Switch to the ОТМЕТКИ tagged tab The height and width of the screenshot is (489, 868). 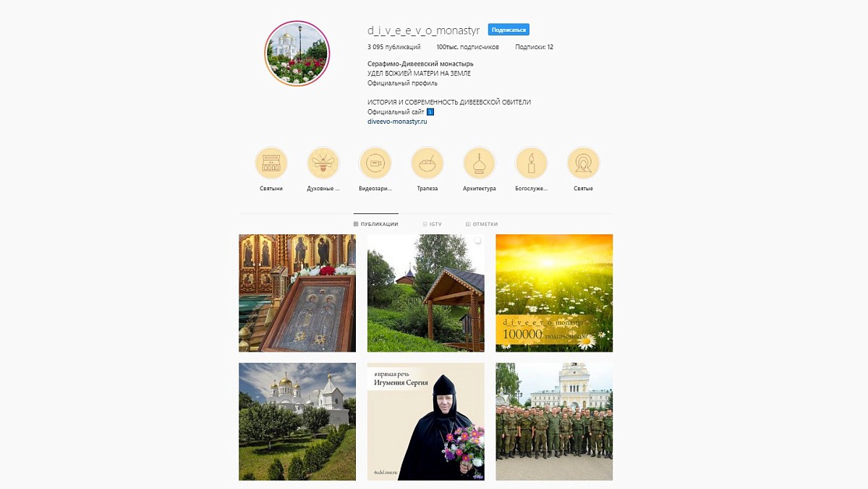pos(482,224)
